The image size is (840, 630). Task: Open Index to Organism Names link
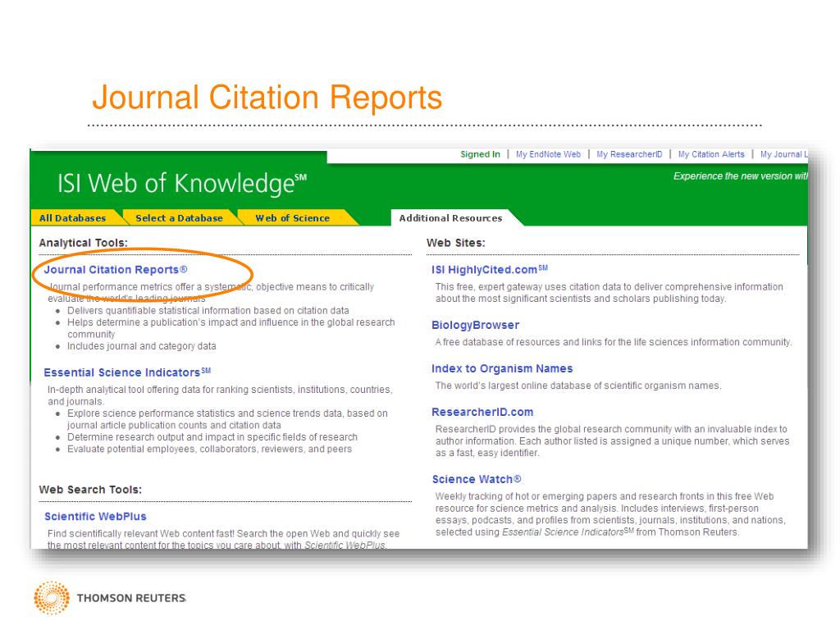click(x=502, y=368)
